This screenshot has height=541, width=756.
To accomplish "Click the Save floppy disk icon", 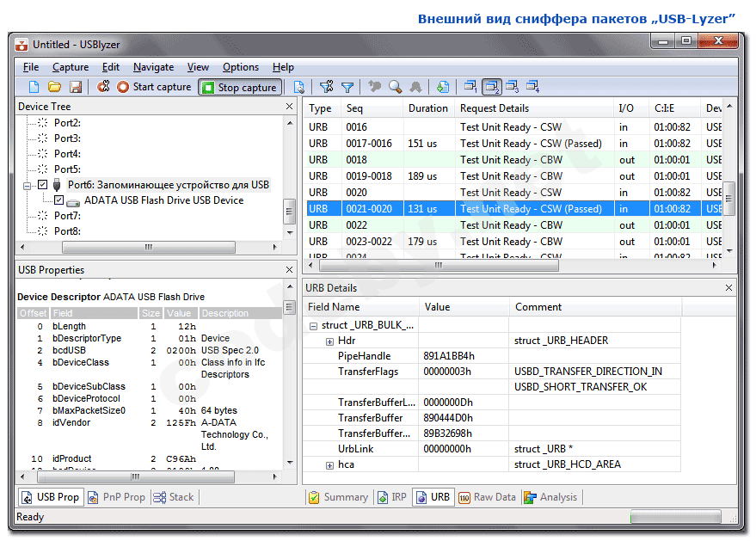I will tap(75, 87).
